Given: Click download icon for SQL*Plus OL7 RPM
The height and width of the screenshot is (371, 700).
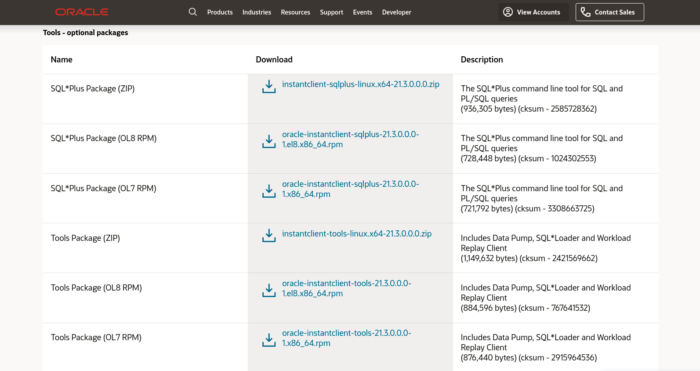Looking at the screenshot, I should tap(269, 191).
